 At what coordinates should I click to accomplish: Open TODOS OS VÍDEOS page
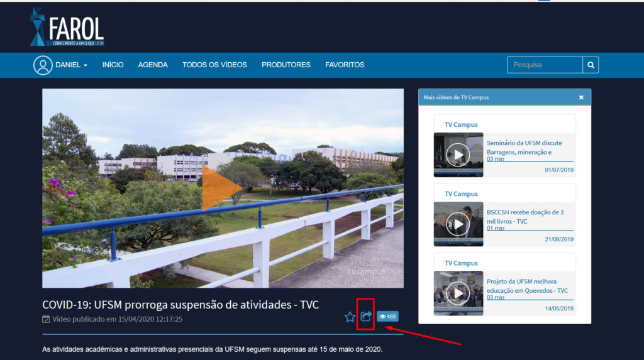(x=214, y=65)
